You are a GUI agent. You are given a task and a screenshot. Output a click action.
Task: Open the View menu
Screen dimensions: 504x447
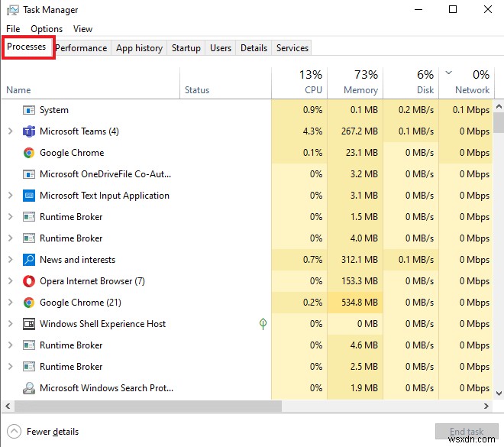coord(82,29)
